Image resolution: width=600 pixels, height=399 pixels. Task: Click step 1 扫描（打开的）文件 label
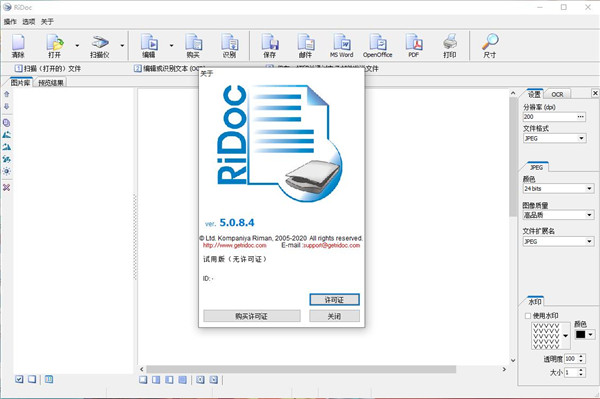(x=48, y=68)
